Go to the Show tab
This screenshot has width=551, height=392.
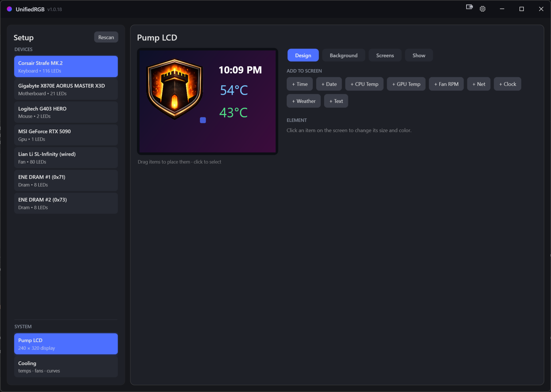419,55
